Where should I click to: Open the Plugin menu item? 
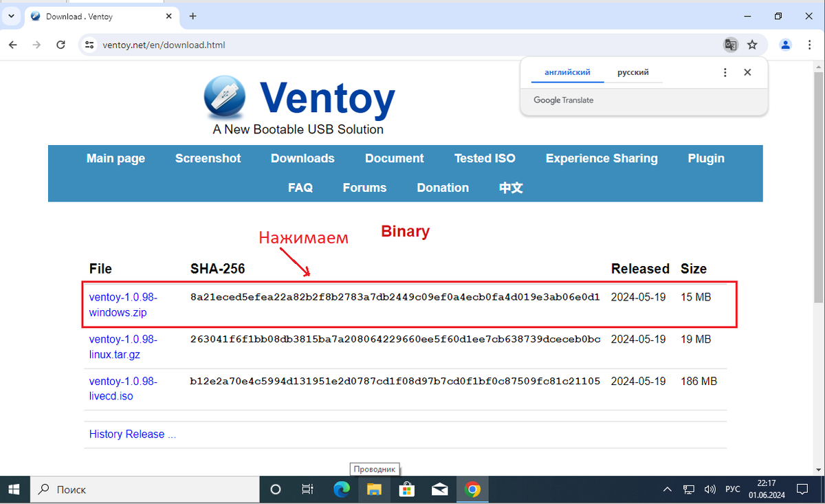click(x=706, y=158)
